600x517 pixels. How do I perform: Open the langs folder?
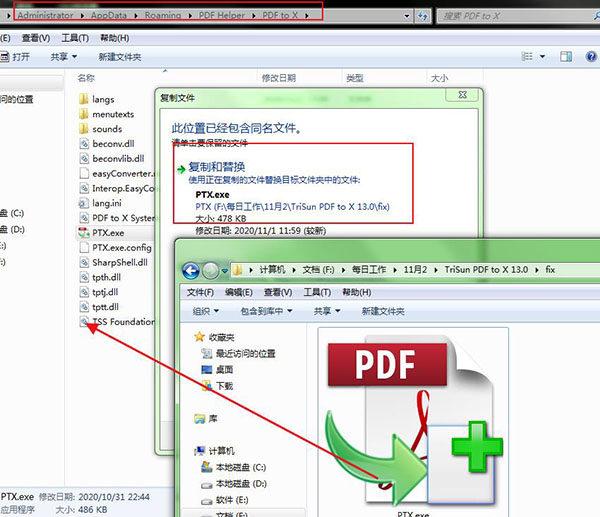(103, 99)
